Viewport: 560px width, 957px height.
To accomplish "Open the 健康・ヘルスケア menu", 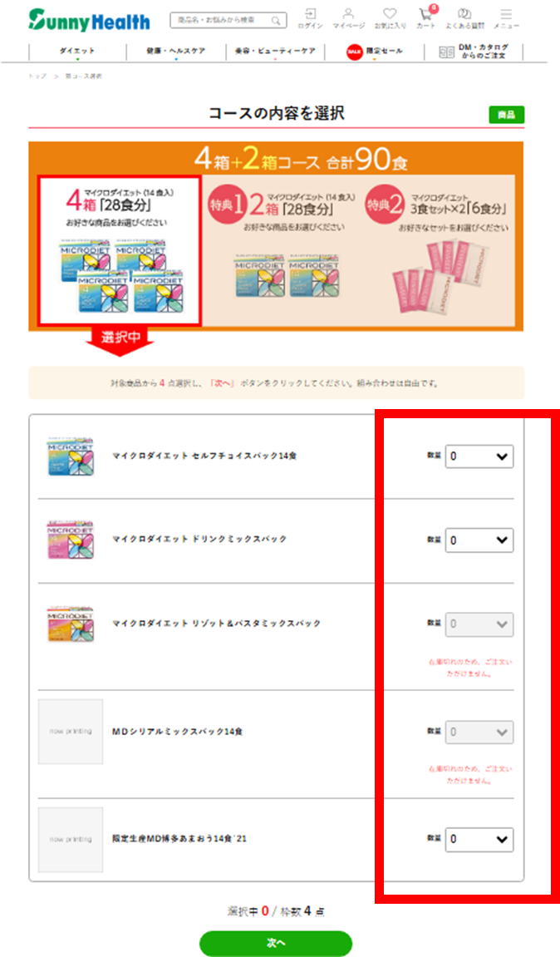I will 175,52.
